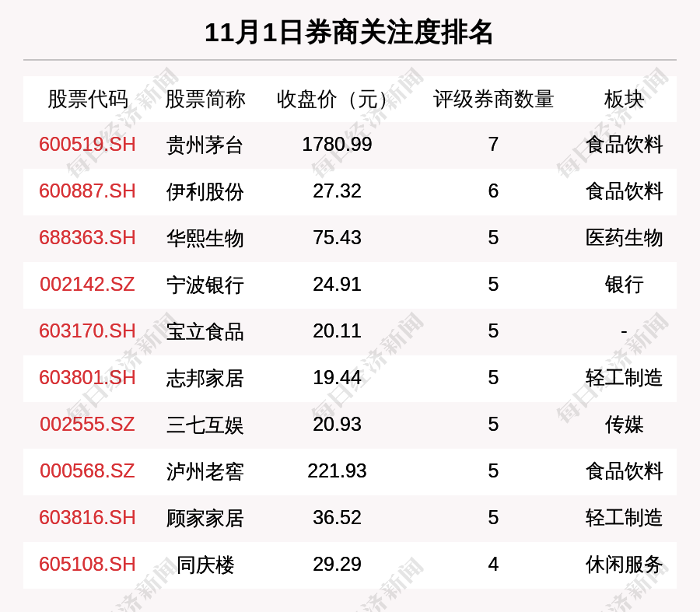
Task: Click the 股票代码 column header
Action: [x=88, y=99]
